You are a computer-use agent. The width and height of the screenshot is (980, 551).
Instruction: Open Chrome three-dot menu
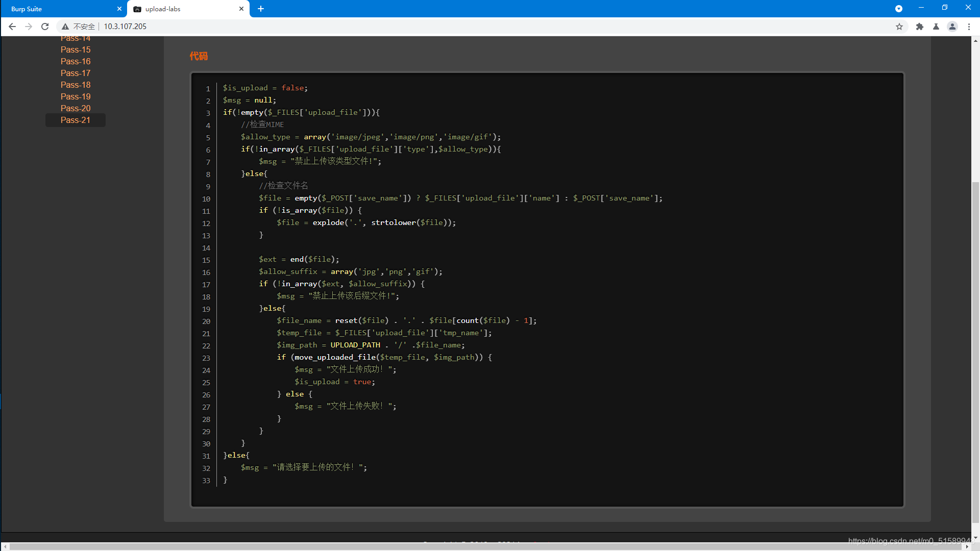pyautogui.click(x=969, y=27)
